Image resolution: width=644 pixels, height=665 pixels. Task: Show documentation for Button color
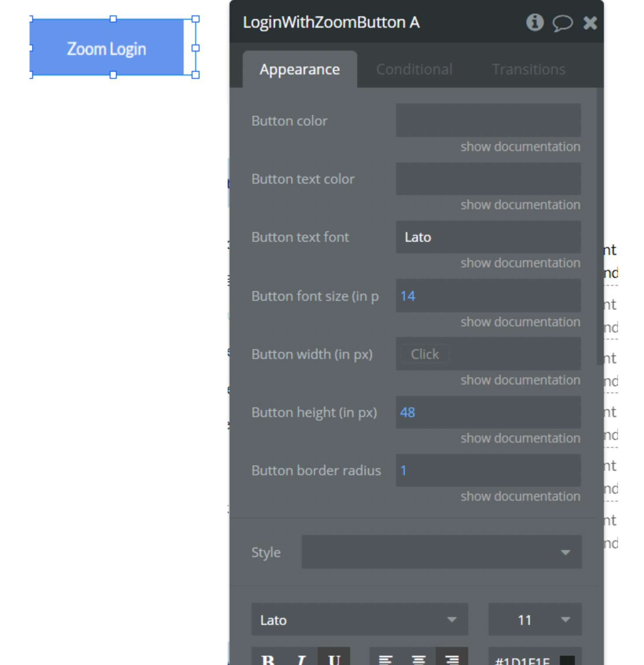520,147
